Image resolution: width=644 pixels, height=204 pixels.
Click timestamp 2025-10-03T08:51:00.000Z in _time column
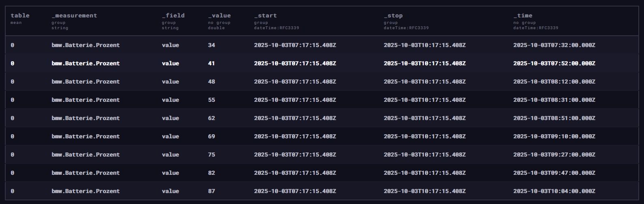(554, 118)
